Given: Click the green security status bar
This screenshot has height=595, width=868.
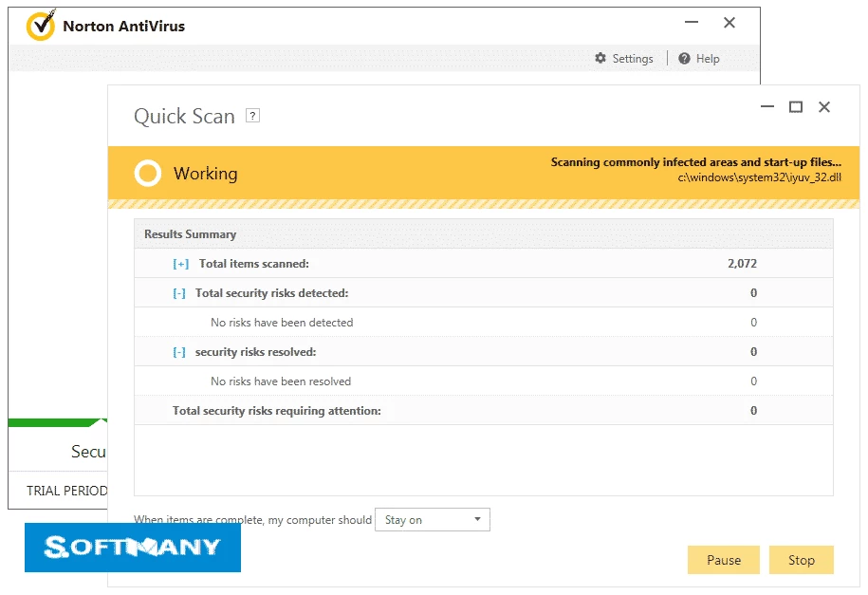Looking at the screenshot, I should coord(55,422).
